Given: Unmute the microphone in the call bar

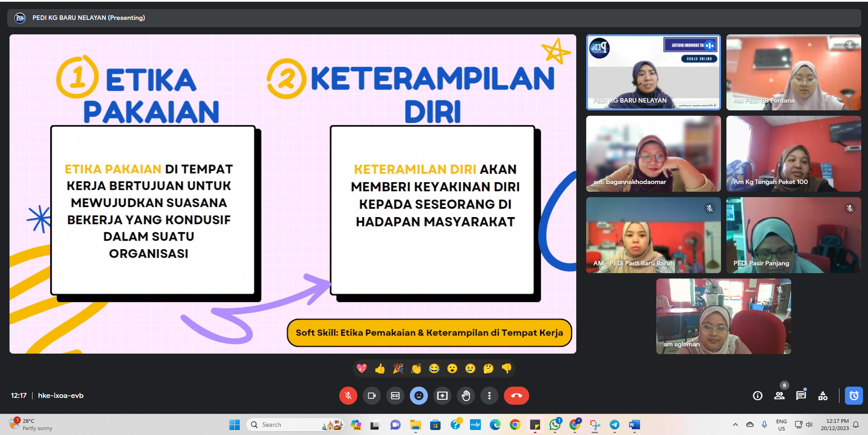Looking at the screenshot, I should (348, 396).
